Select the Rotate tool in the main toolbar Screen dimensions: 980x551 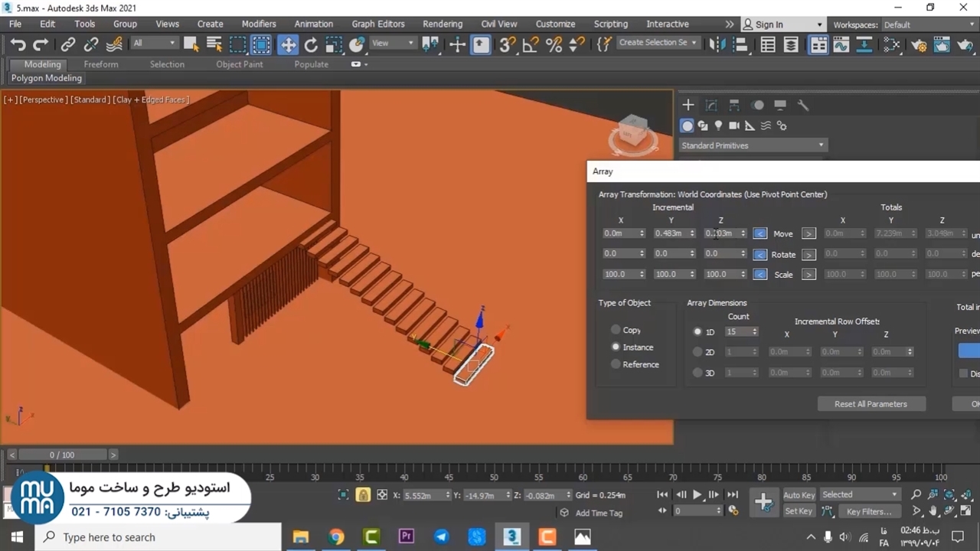point(311,45)
